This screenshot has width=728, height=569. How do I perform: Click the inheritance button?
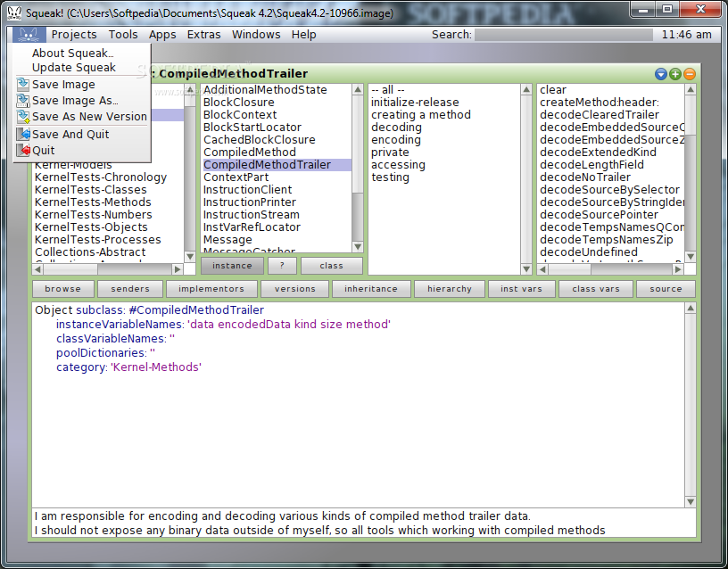tap(371, 289)
